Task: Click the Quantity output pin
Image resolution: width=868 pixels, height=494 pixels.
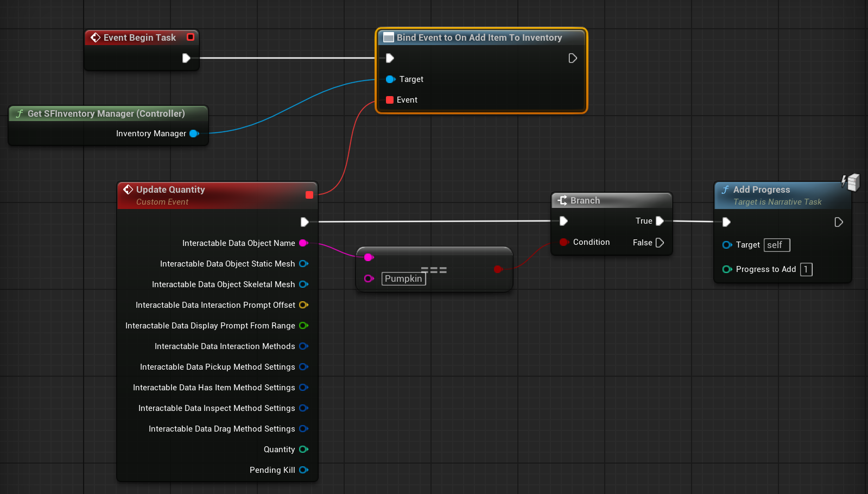Action: click(304, 449)
